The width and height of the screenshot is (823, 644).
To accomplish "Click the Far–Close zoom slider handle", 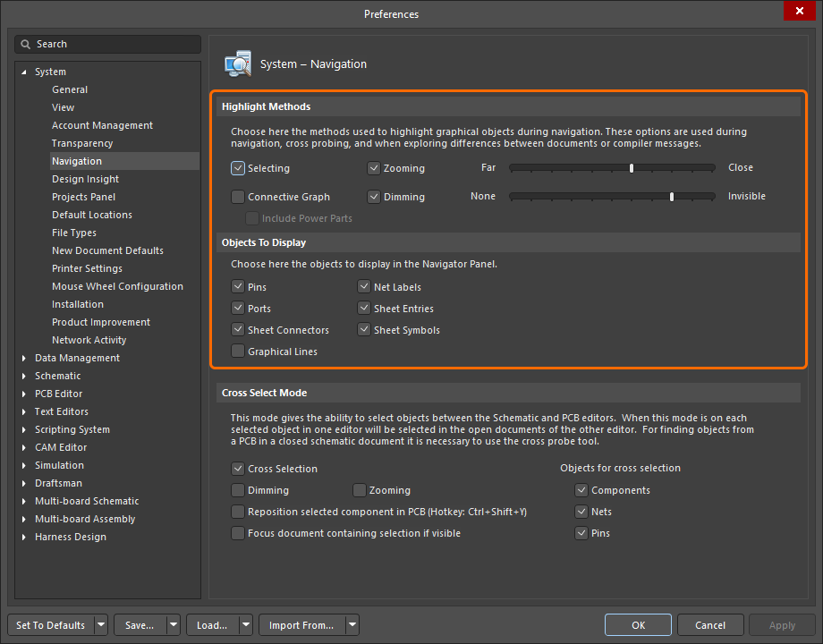I will pos(632,167).
